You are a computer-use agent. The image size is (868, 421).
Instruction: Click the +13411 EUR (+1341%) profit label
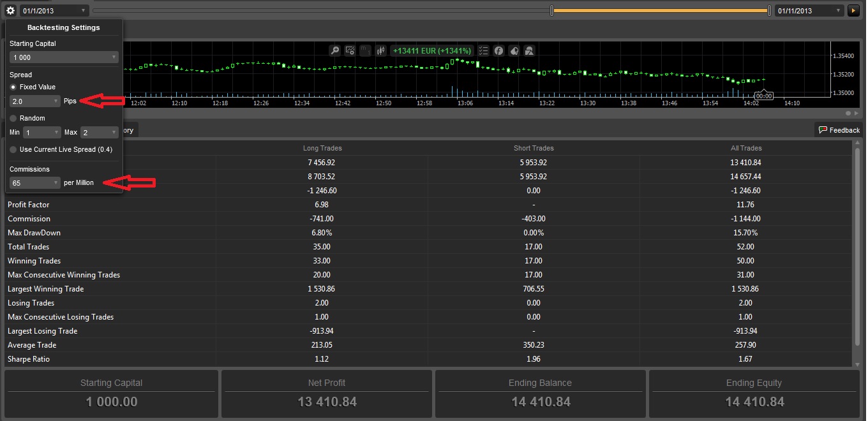point(431,50)
